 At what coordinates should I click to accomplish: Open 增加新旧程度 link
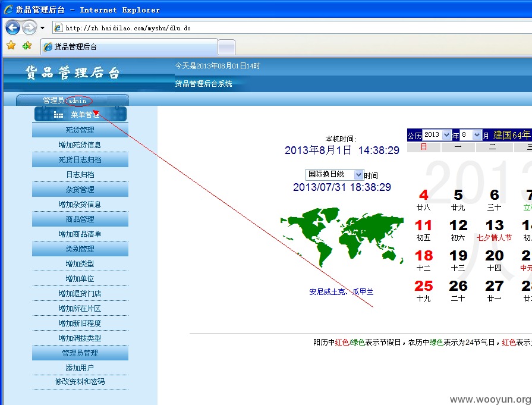(80, 323)
